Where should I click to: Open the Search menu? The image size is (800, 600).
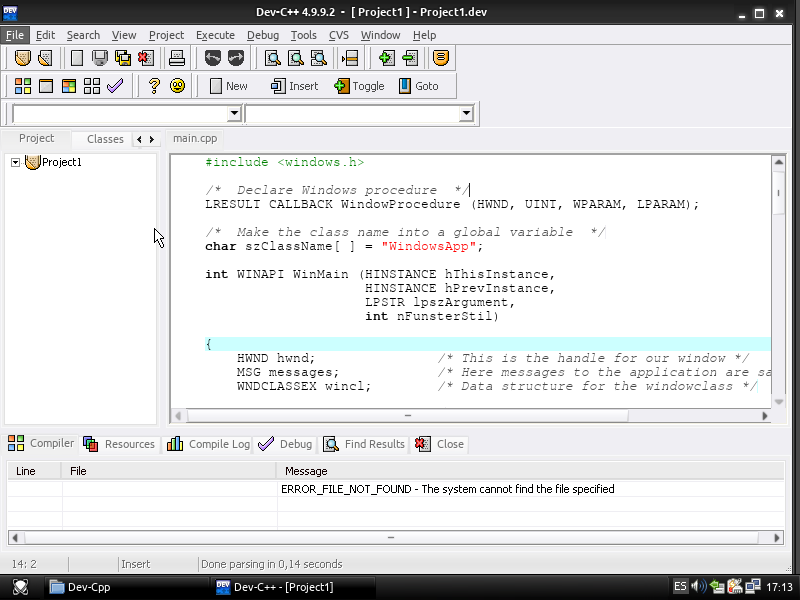point(83,35)
